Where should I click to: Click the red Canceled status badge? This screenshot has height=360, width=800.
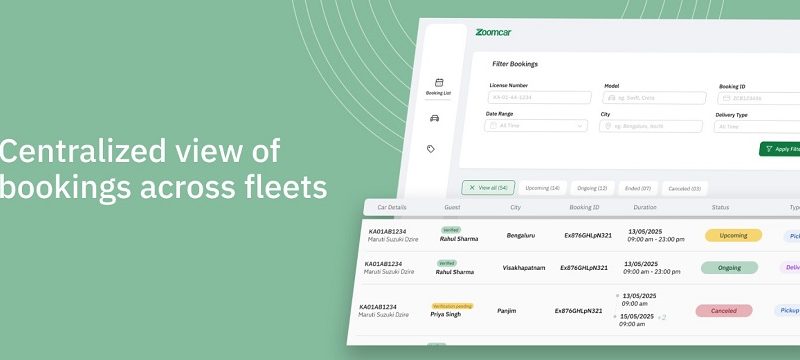pos(724,311)
